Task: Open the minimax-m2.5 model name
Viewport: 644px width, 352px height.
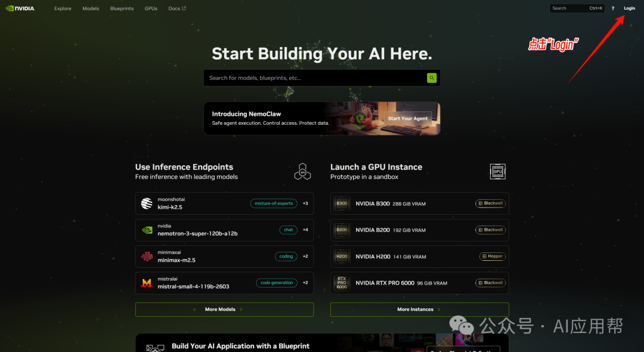Action: coord(177,260)
